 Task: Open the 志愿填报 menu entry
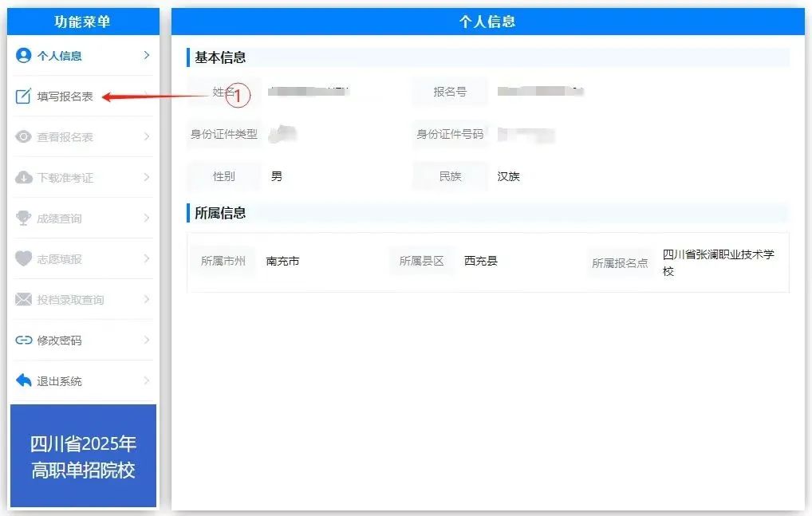coord(60,259)
